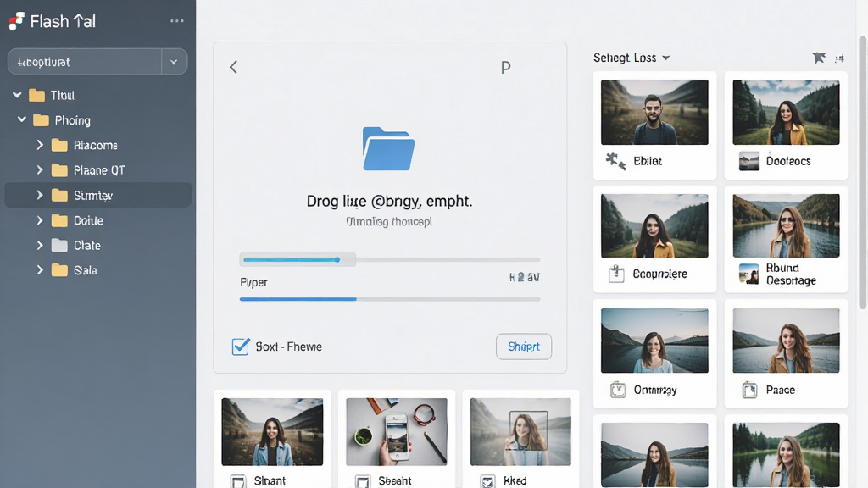The image size is (868, 488).
Task: Click the document icon beside Paace
Action: [749, 390]
